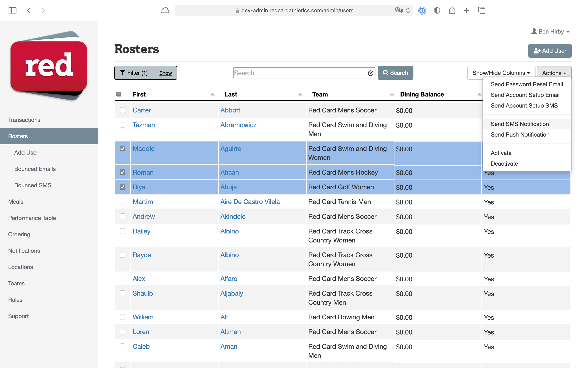The height and width of the screenshot is (368, 588).
Task: Clear the search field with the X icon
Action: (x=371, y=73)
